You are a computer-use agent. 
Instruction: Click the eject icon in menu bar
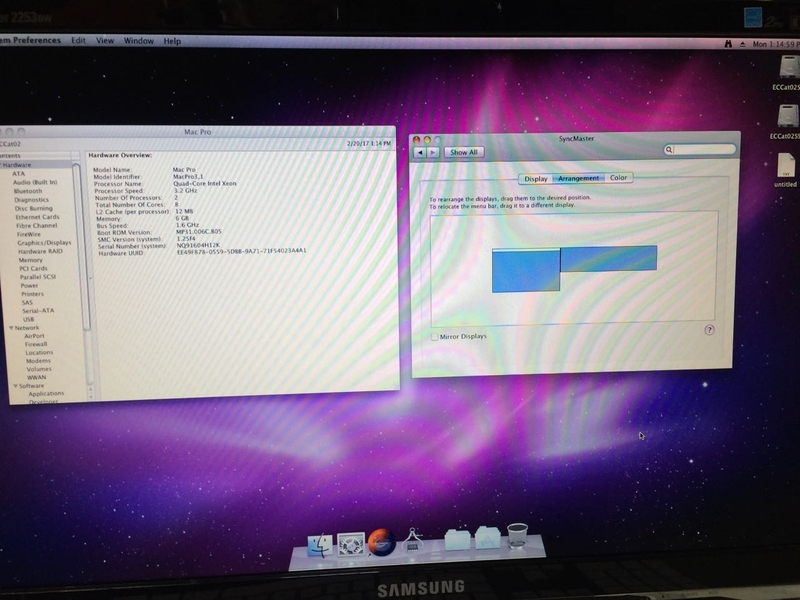click(742, 44)
